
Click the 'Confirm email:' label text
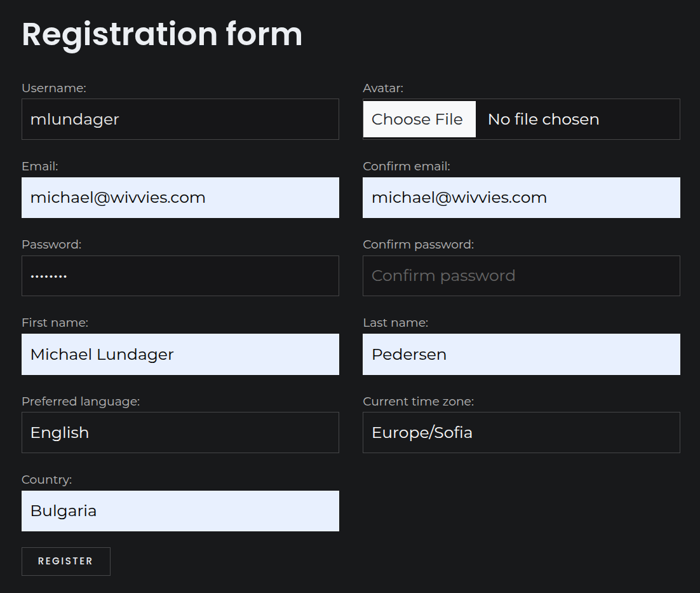[407, 166]
